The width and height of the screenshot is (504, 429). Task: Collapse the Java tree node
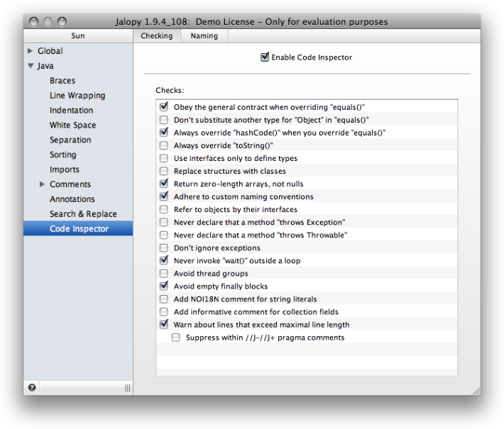point(31,66)
